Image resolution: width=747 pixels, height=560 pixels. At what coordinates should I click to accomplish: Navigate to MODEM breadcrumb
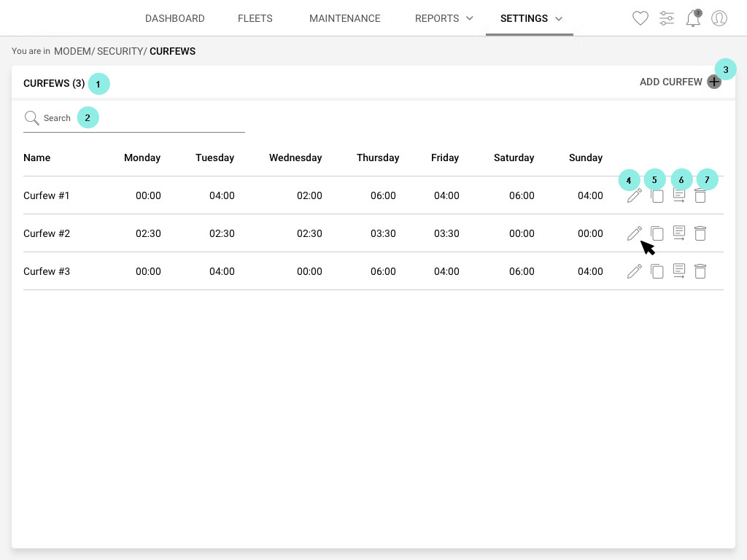point(72,52)
